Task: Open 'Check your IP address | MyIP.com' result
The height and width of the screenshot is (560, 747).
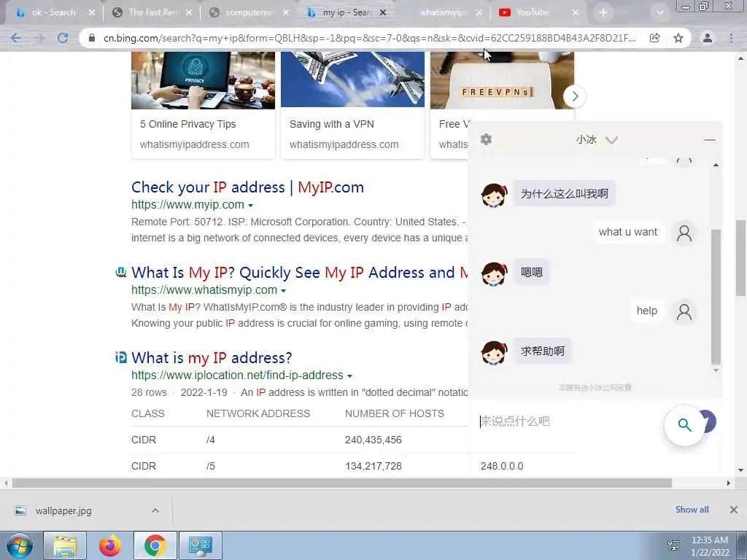Action: pyautogui.click(x=247, y=187)
